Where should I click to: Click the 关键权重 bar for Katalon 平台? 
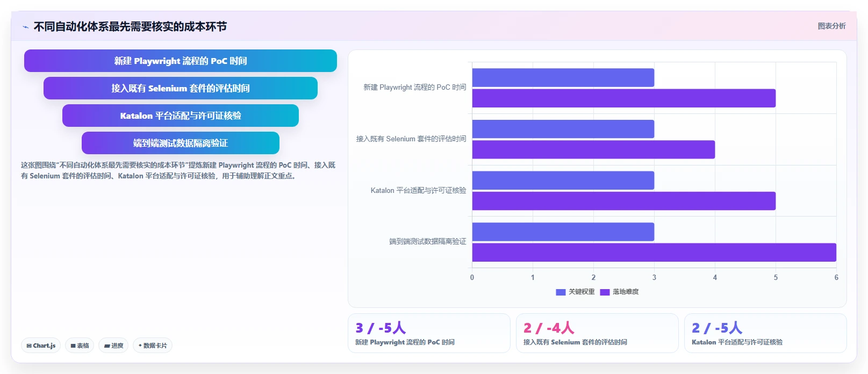(563, 181)
